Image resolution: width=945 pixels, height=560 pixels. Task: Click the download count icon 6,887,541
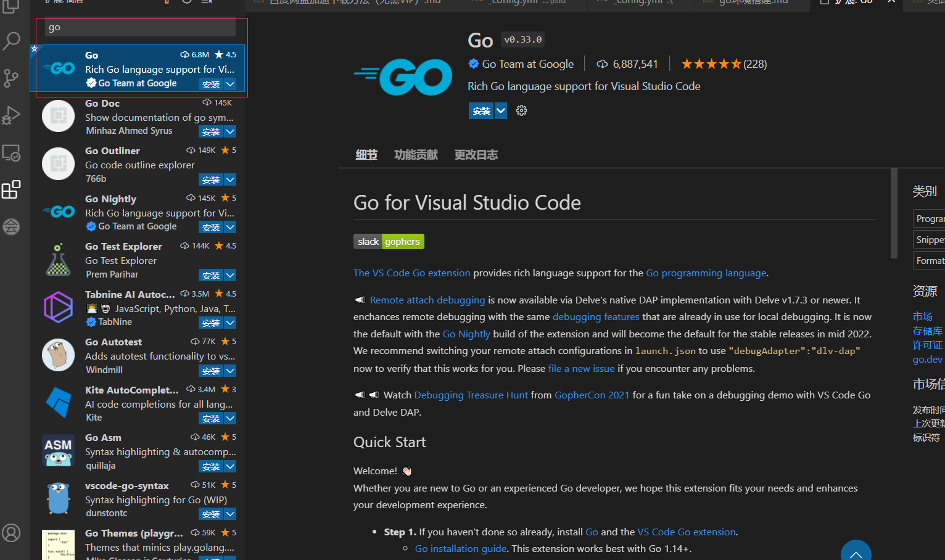tap(602, 64)
